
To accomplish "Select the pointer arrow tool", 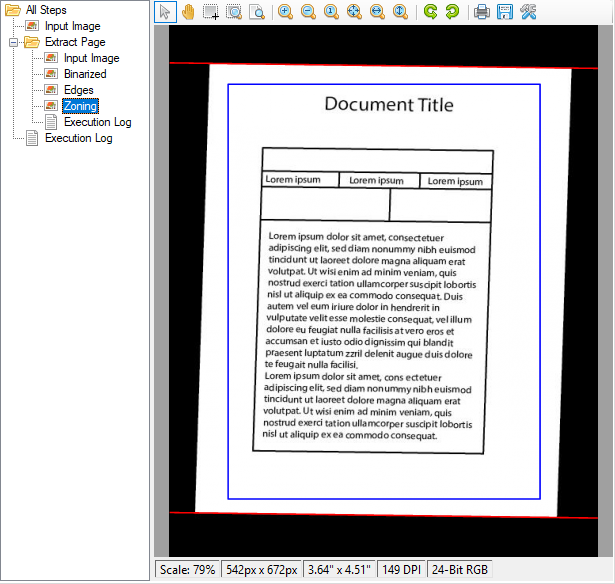I will coord(165,12).
